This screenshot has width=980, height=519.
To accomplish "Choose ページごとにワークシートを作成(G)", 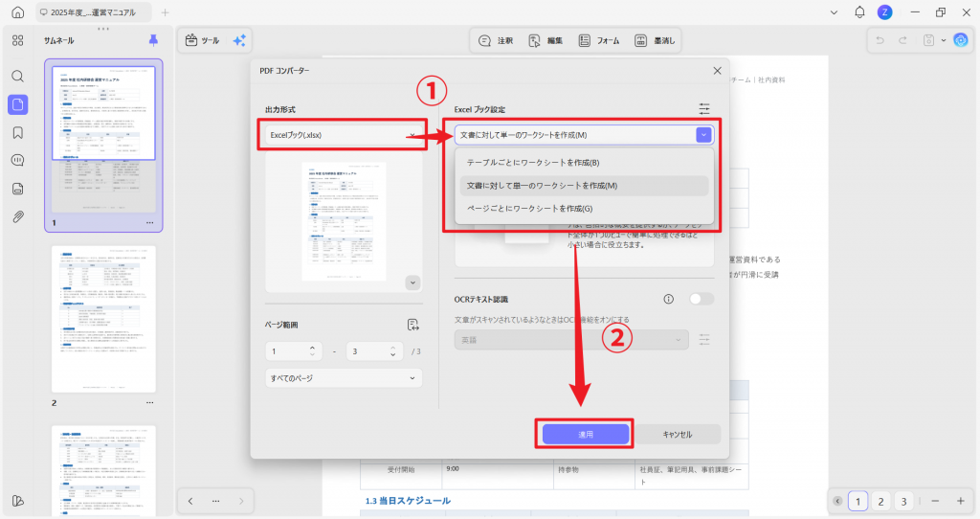I will (x=584, y=208).
